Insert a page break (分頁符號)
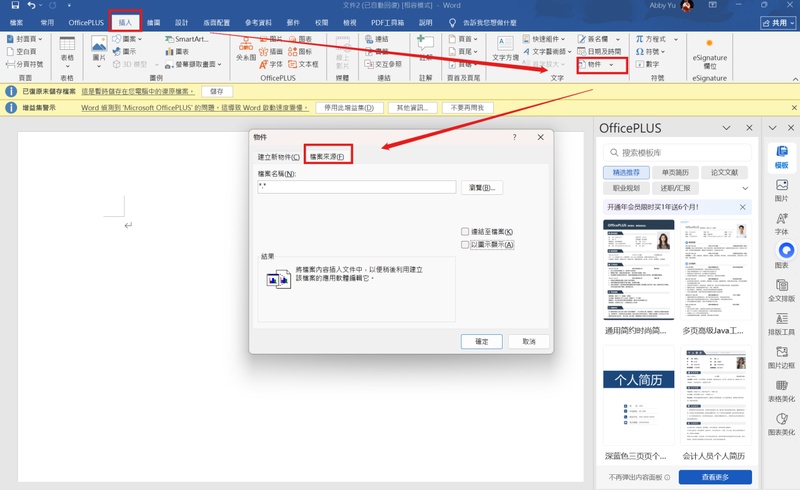The width and height of the screenshot is (800, 490). point(24,64)
